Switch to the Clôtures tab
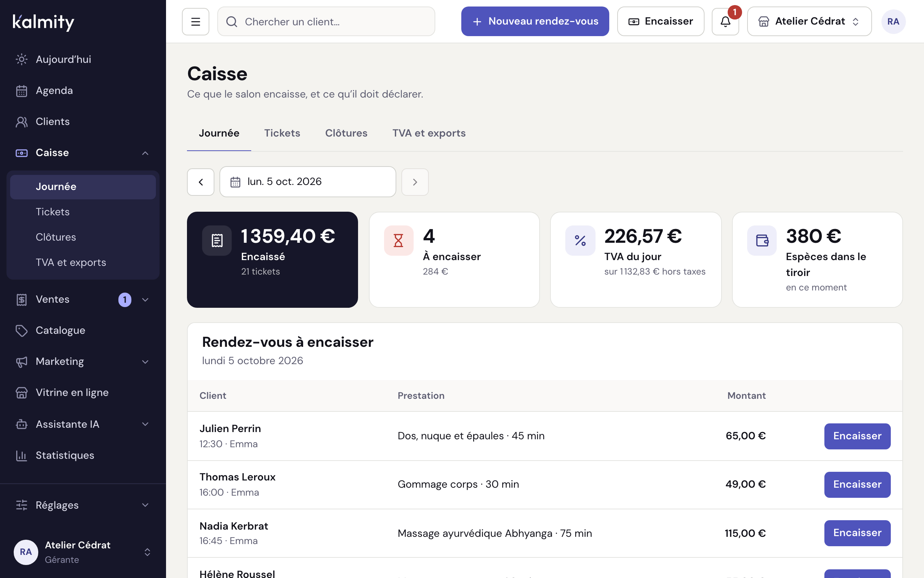 pyautogui.click(x=346, y=133)
